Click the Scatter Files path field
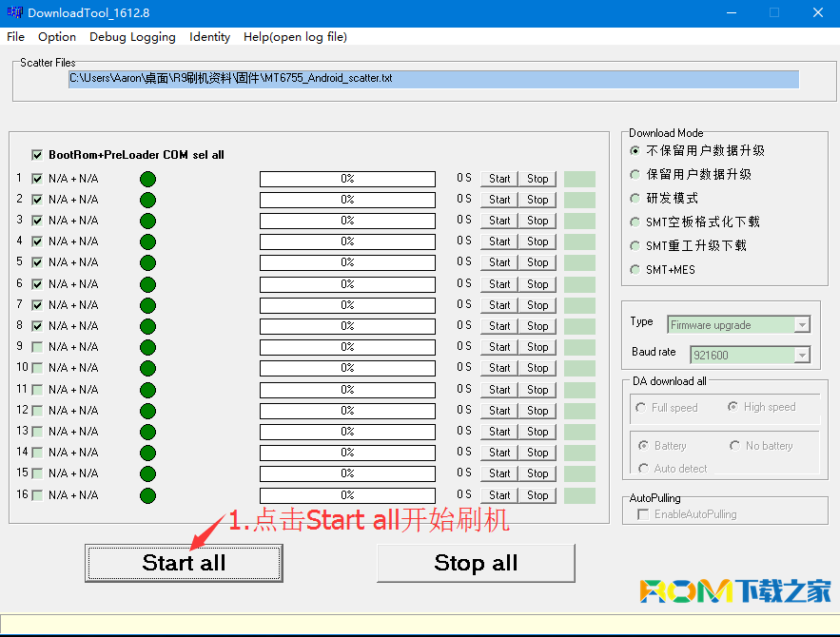This screenshot has height=637, width=840. tap(434, 79)
